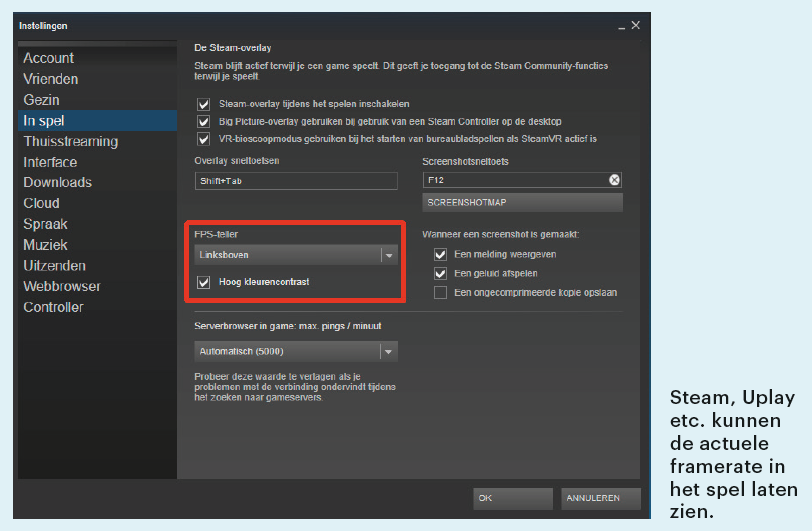Image resolution: width=812 pixels, height=531 pixels.
Task: Expand the 'Automatisch (5000)' pings dropdown
Action: click(296, 351)
